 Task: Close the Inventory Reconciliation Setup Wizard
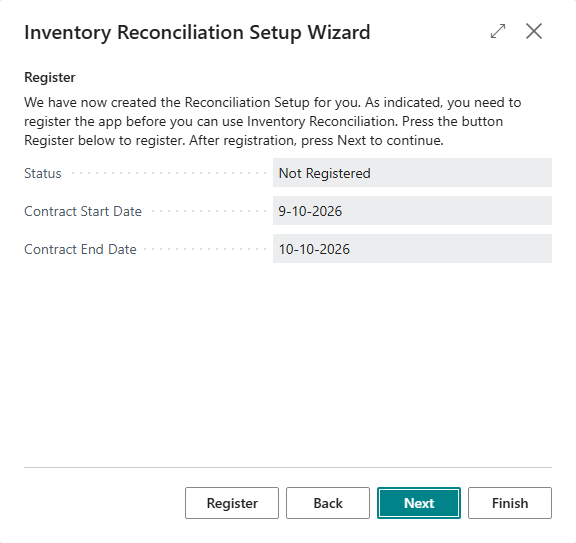[x=534, y=31]
